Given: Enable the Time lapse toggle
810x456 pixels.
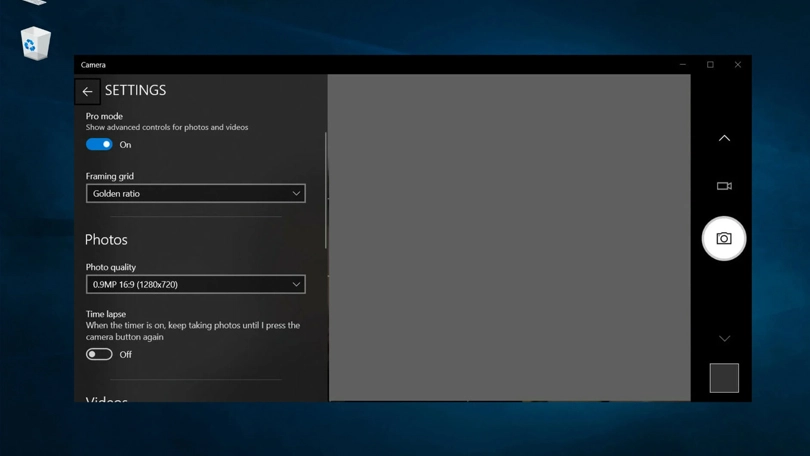Looking at the screenshot, I should coord(99,354).
